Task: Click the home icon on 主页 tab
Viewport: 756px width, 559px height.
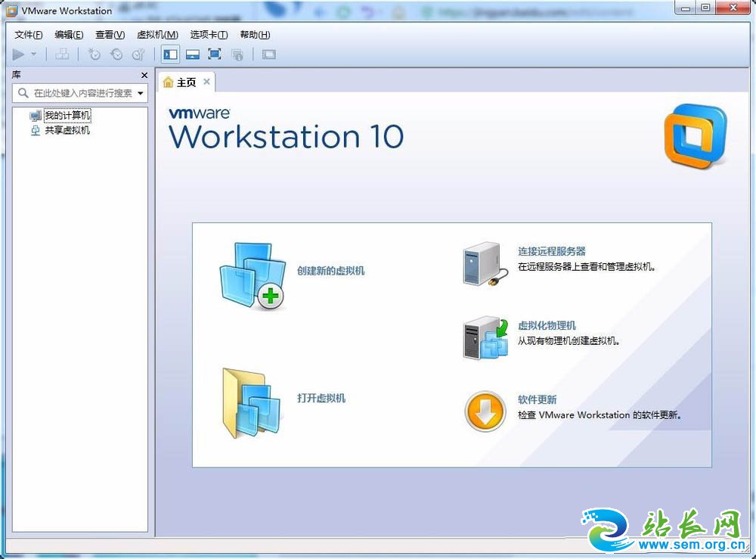Action: click(x=168, y=82)
